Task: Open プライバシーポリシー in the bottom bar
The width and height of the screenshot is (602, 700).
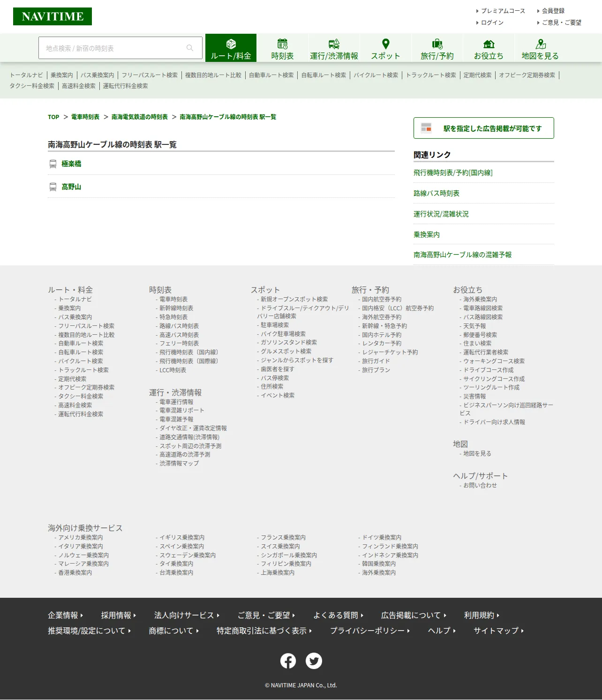Action: pyautogui.click(x=370, y=631)
